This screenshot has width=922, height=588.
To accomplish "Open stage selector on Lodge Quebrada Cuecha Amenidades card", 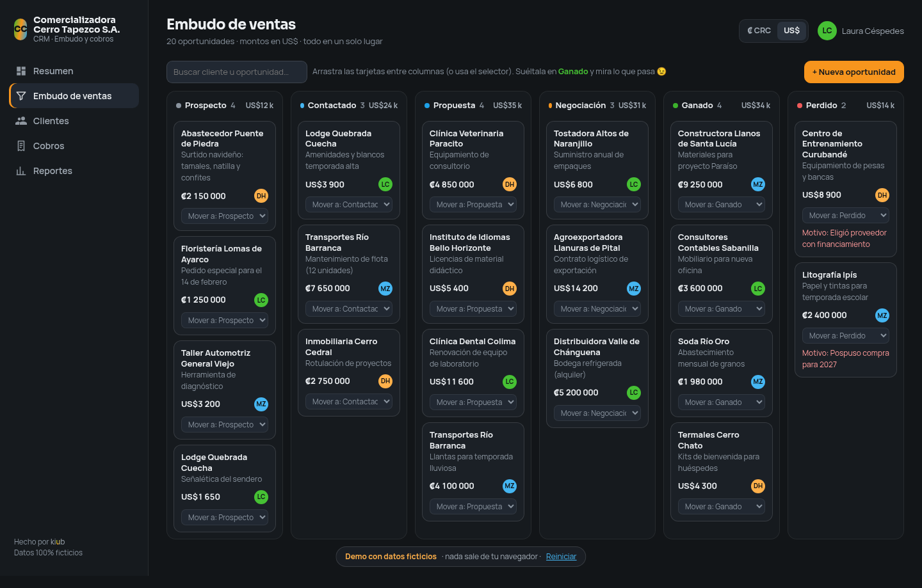I will click(349, 205).
